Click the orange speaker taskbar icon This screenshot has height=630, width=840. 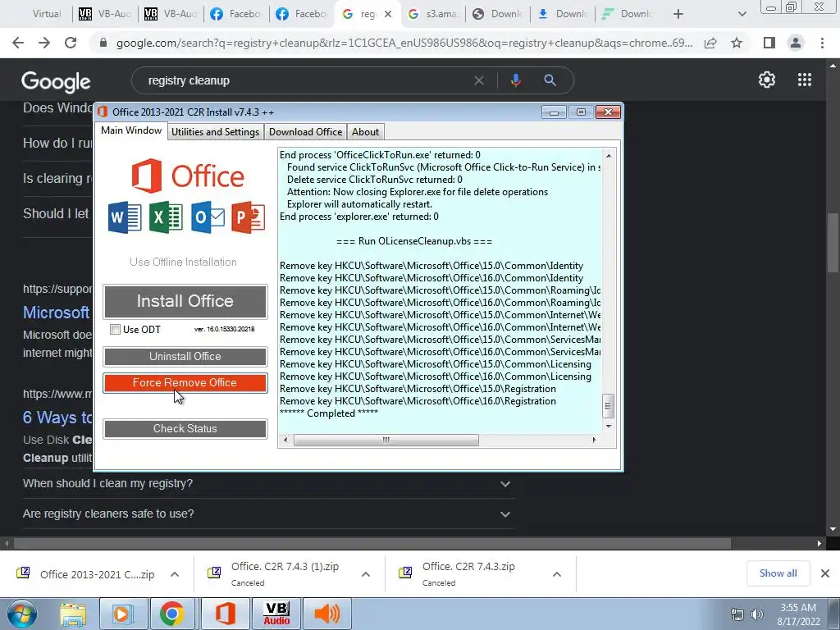tap(326, 614)
